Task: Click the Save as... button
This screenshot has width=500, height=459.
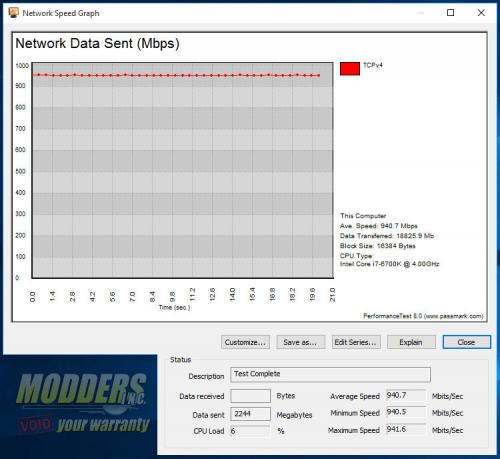Action: click(300, 342)
